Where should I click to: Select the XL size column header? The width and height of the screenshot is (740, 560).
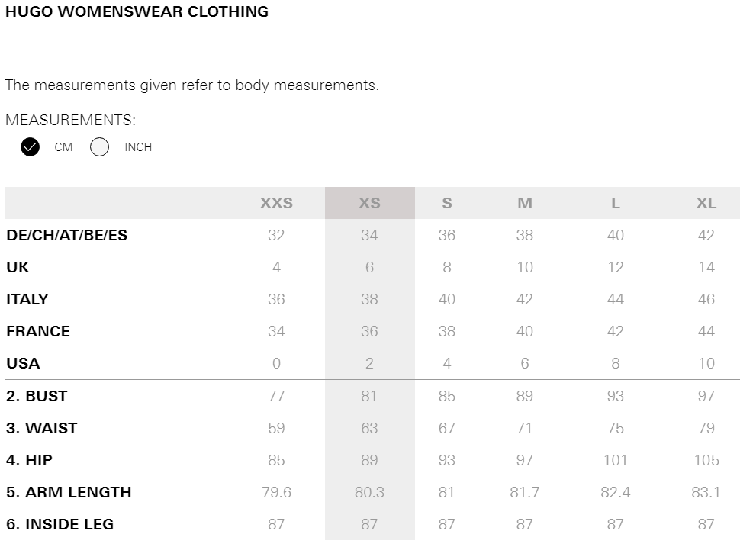(x=706, y=203)
